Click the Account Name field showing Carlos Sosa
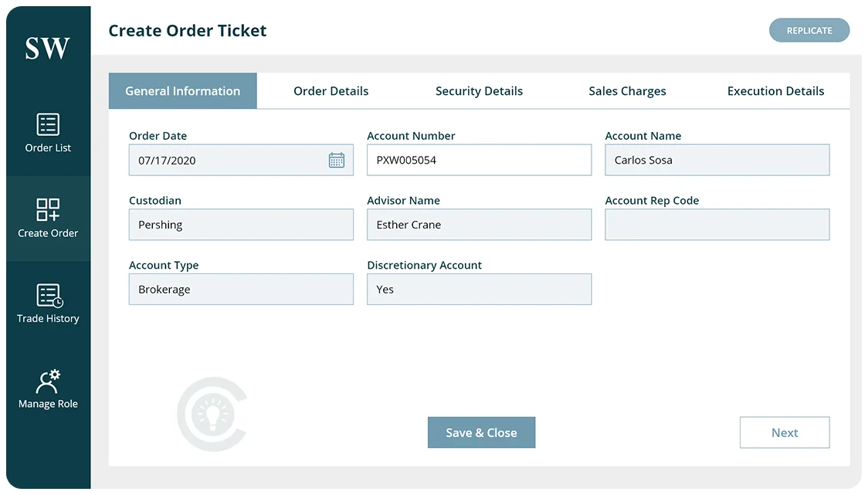This screenshot has width=868, height=495. point(717,160)
